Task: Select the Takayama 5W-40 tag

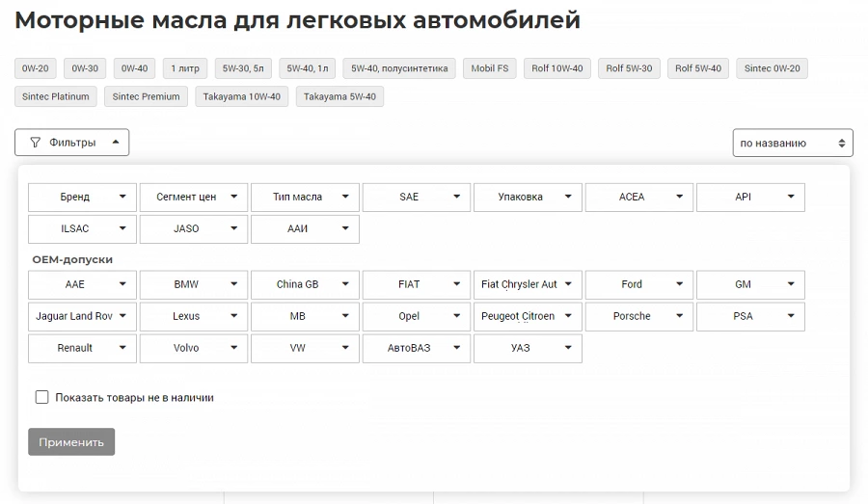Action: [339, 96]
